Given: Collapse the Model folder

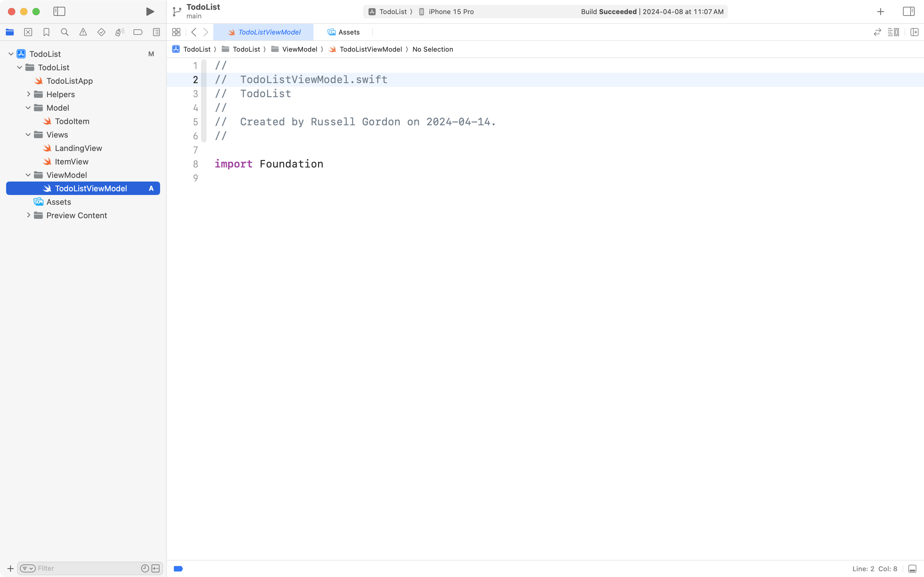Looking at the screenshot, I should click(x=28, y=108).
